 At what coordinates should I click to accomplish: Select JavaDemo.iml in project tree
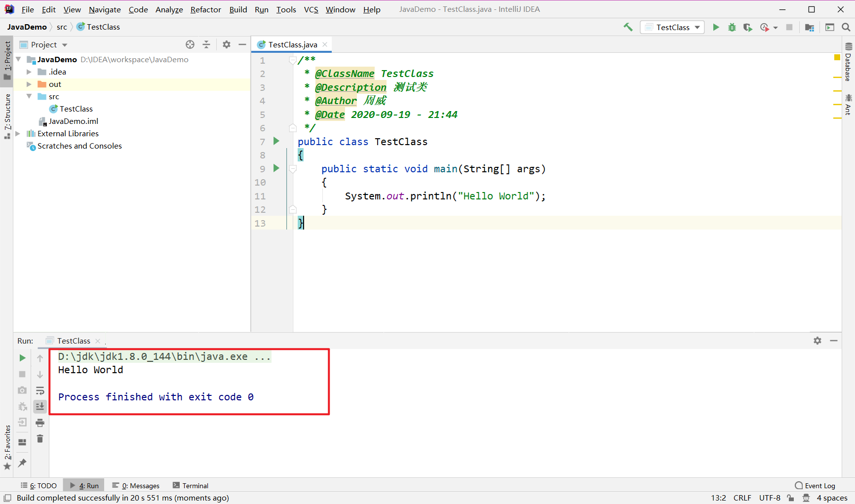(68, 121)
